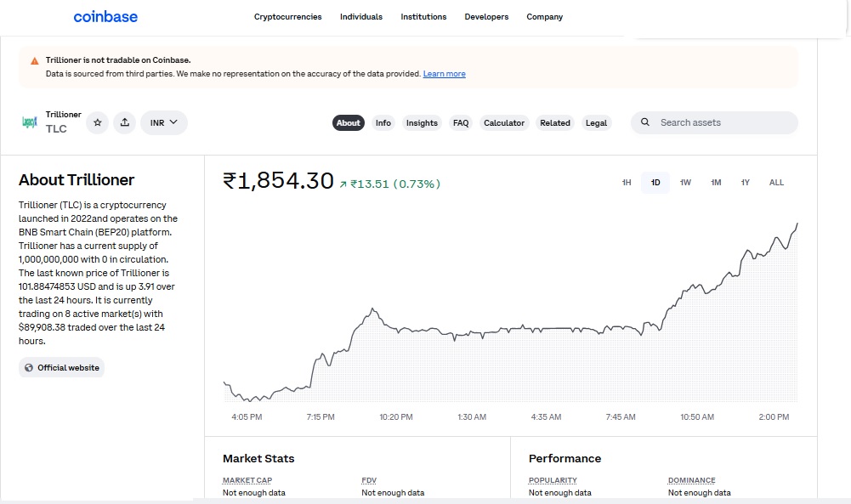Click the Search assets field
Screen dimensions: 851x504
pyautogui.click(x=714, y=122)
